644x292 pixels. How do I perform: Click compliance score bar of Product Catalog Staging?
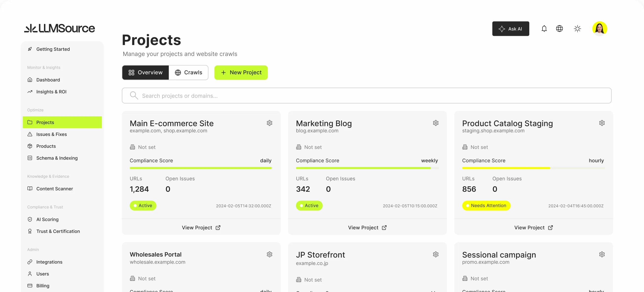(534, 168)
